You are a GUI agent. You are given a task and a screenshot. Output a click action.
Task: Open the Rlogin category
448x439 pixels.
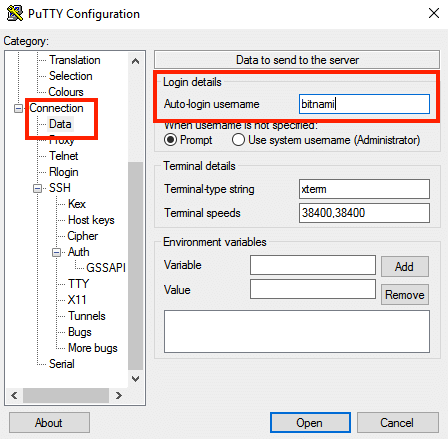click(x=63, y=172)
